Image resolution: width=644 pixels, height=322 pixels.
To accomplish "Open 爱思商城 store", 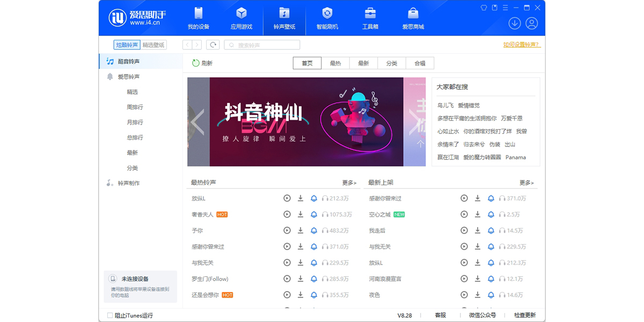I will click(413, 18).
